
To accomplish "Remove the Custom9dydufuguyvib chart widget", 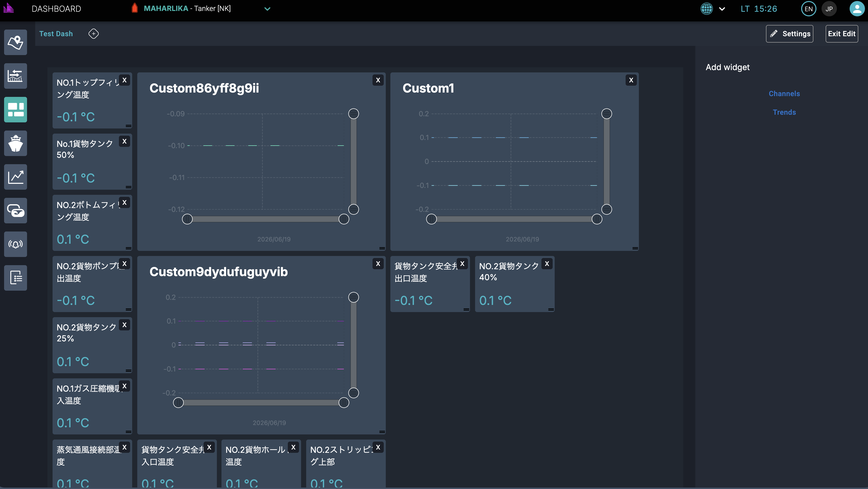I will (378, 264).
